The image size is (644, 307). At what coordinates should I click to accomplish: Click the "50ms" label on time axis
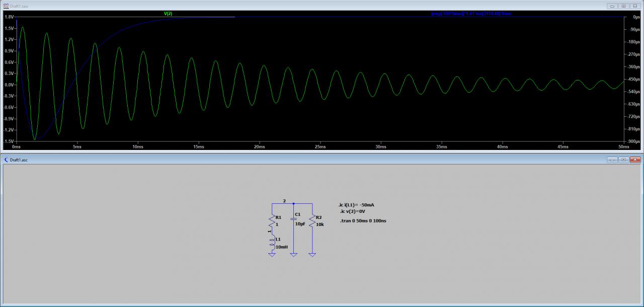(623, 147)
